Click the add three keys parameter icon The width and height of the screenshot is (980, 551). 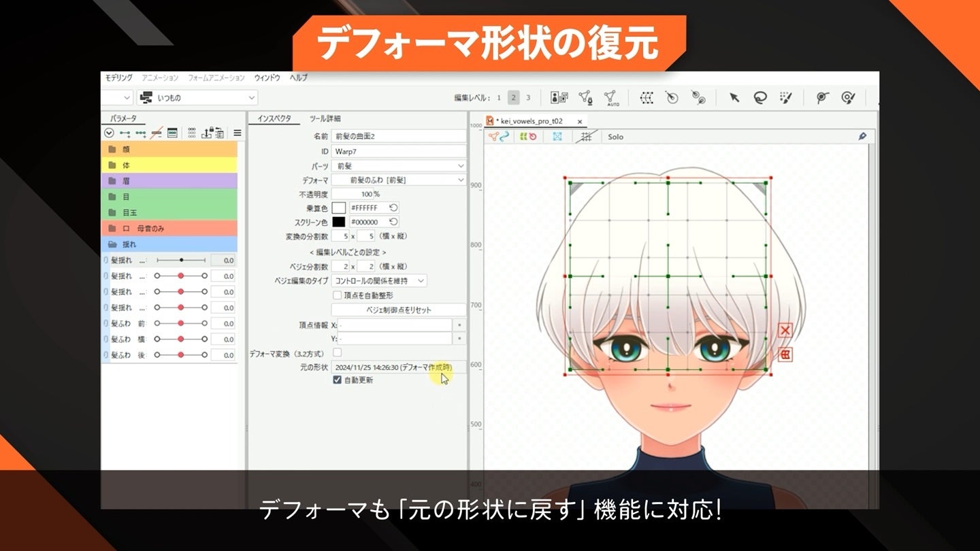(x=141, y=133)
